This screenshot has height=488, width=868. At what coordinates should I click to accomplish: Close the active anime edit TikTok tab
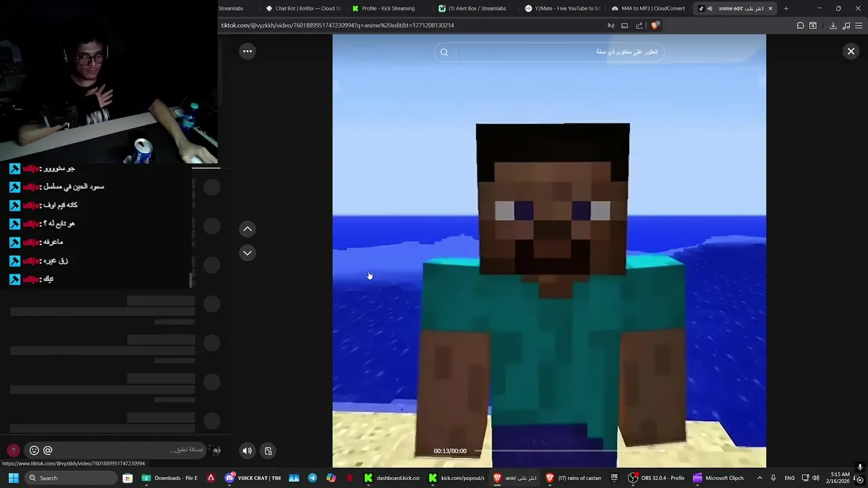coord(770,8)
